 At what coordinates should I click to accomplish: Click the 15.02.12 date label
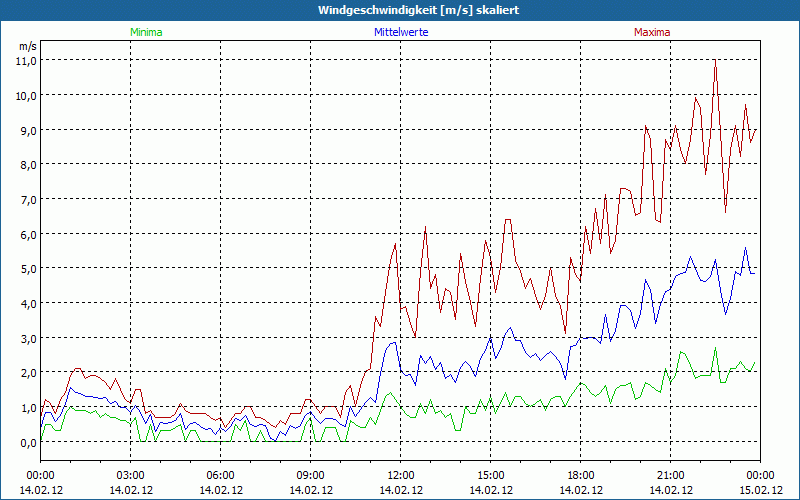[760, 490]
